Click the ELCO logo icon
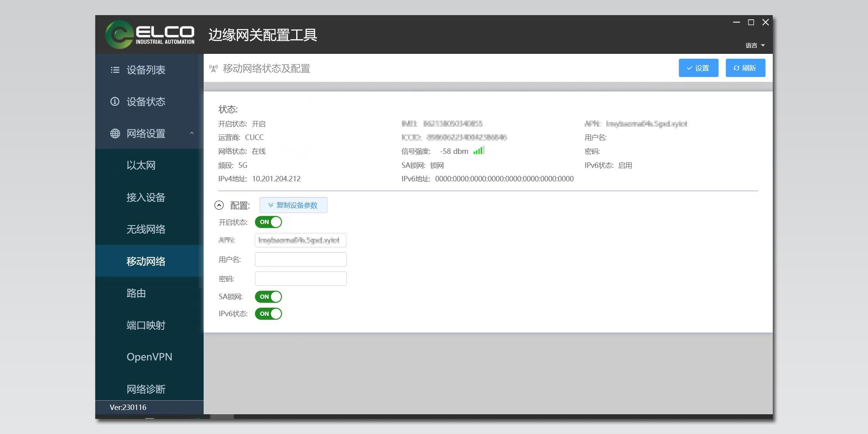Image resolution: width=868 pixels, height=434 pixels. click(120, 35)
